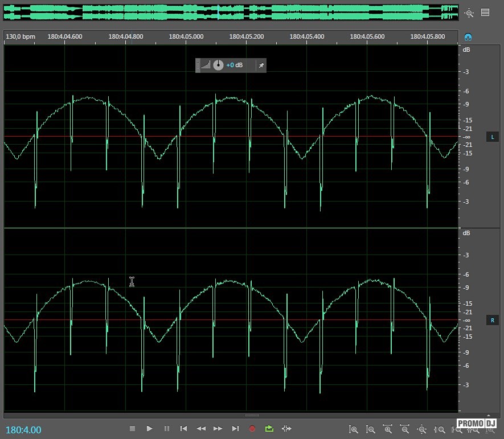Toggle right channel R enable button
The height and width of the screenshot is (439, 504).
pyautogui.click(x=492, y=321)
